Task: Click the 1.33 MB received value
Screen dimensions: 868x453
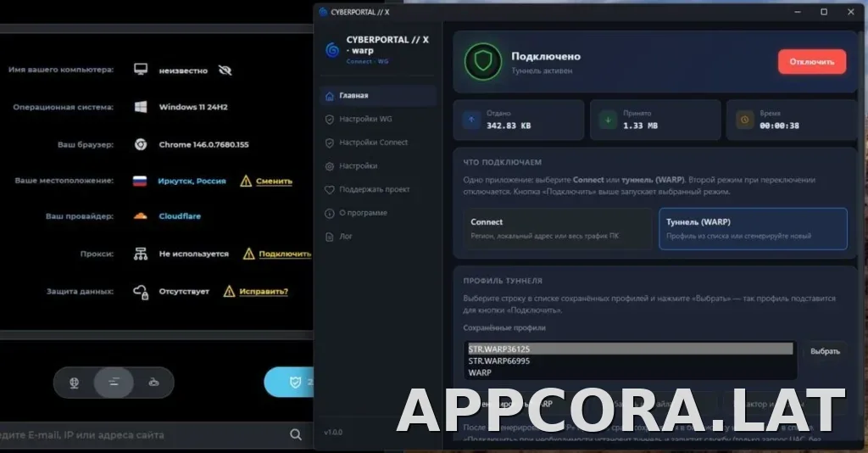Action: tap(640, 126)
